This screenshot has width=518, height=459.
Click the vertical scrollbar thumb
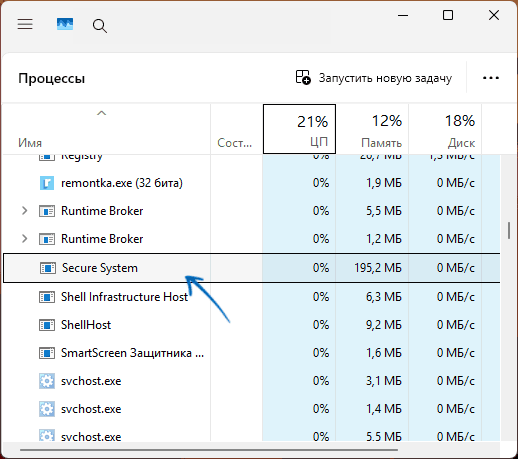pyautogui.click(x=509, y=230)
